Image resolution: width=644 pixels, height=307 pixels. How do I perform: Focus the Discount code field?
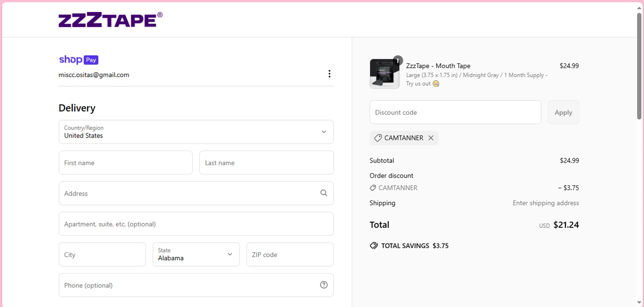tap(455, 112)
